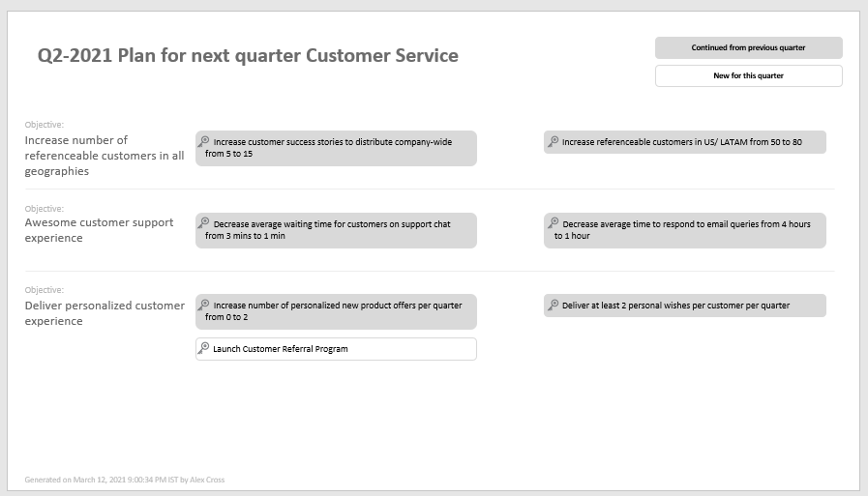Select the Continued from previous quarter legend
Viewport: 868px width, 496px height.
click(748, 47)
